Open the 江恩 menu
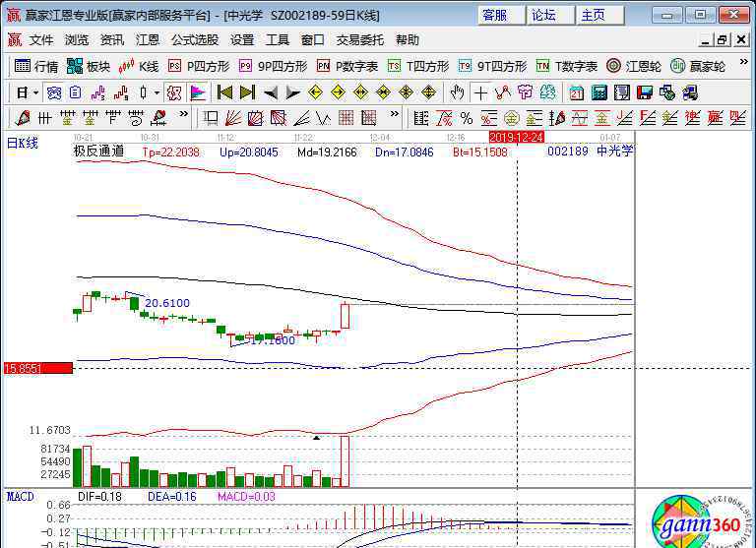The height and width of the screenshot is (548, 756). tap(147, 40)
